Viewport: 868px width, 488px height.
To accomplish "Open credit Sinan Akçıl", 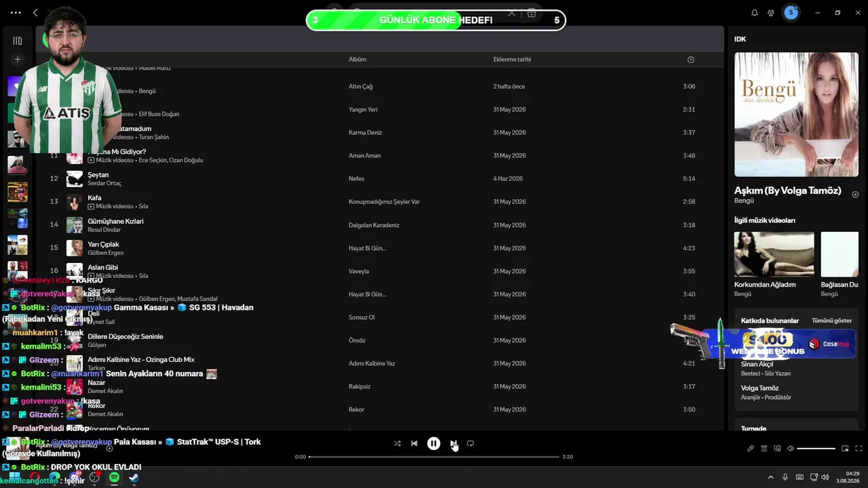I will tap(757, 365).
